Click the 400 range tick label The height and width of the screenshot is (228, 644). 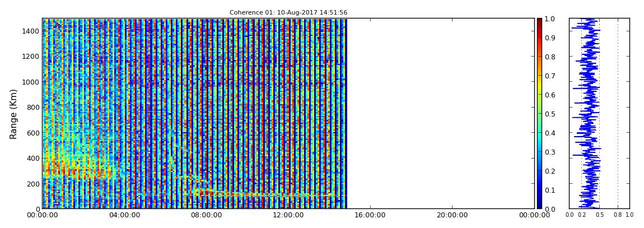coord(32,158)
